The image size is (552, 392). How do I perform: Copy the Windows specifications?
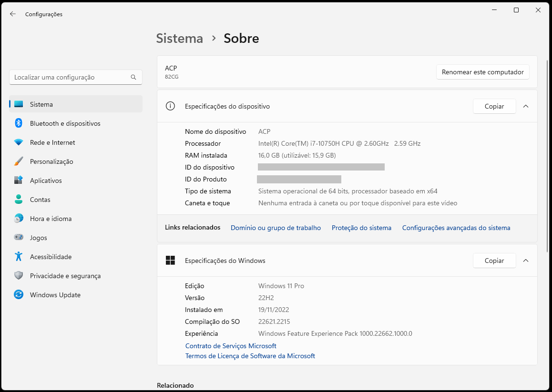point(494,261)
